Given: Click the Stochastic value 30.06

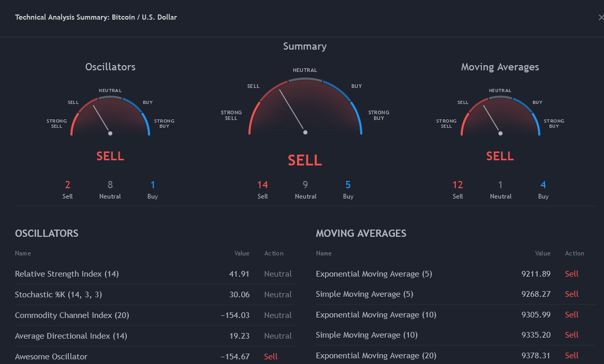Looking at the screenshot, I should click(x=239, y=295).
